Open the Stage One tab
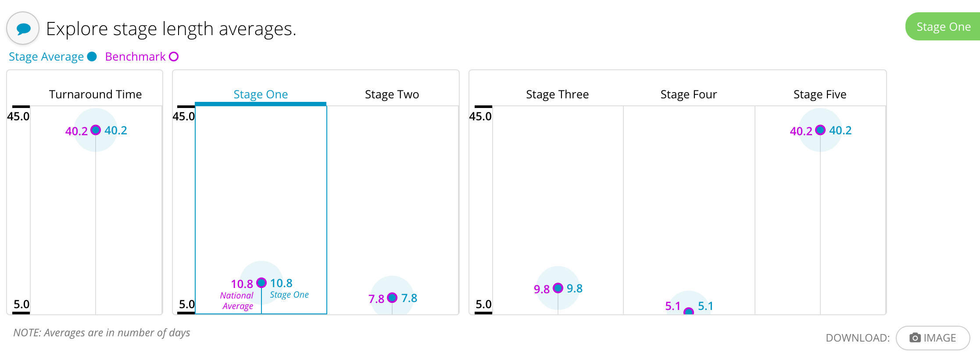 click(x=261, y=94)
